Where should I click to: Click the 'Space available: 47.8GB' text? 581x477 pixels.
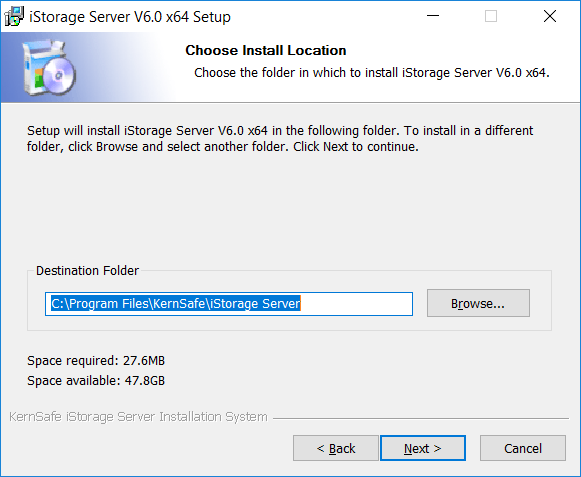point(96,381)
